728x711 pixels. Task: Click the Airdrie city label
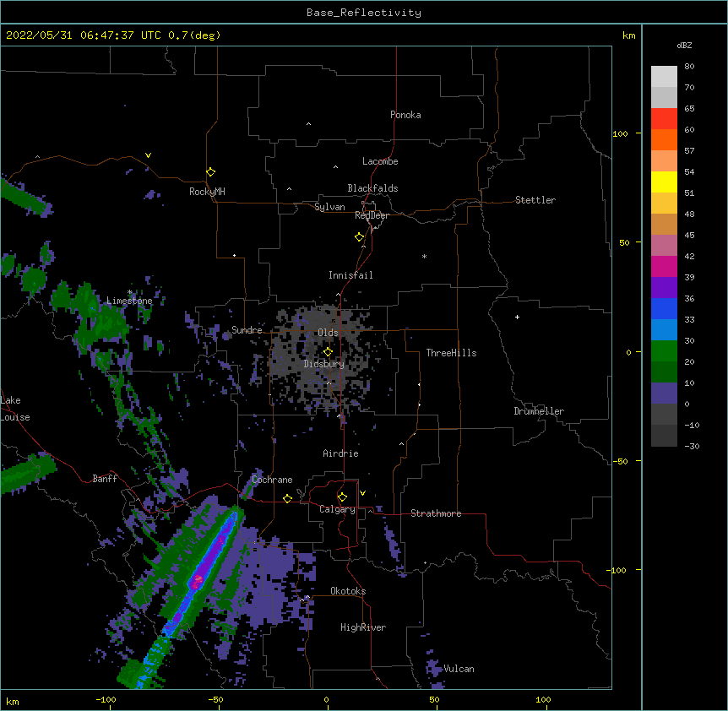[x=341, y=453]
